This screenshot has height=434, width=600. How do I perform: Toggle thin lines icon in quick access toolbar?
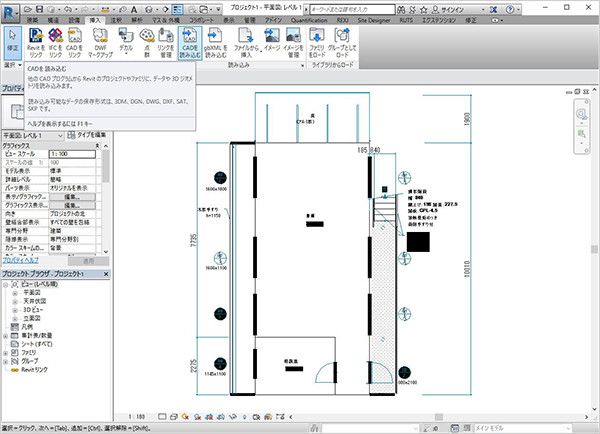[x=177, y=10]
